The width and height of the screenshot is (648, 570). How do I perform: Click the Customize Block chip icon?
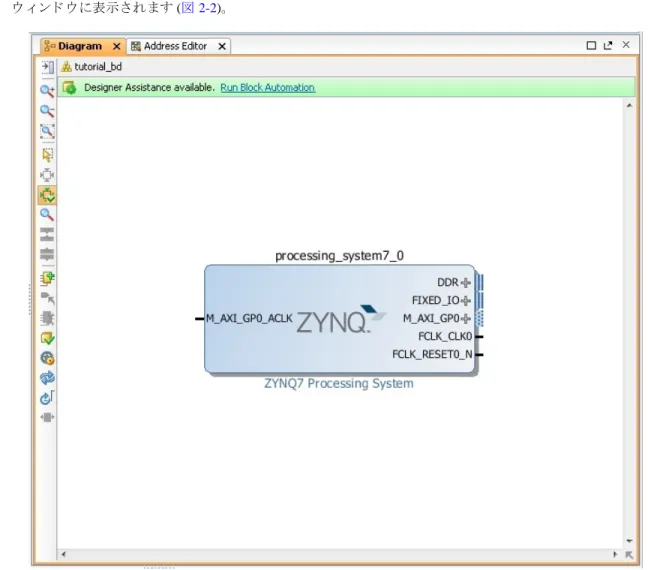tap(47, 318)
